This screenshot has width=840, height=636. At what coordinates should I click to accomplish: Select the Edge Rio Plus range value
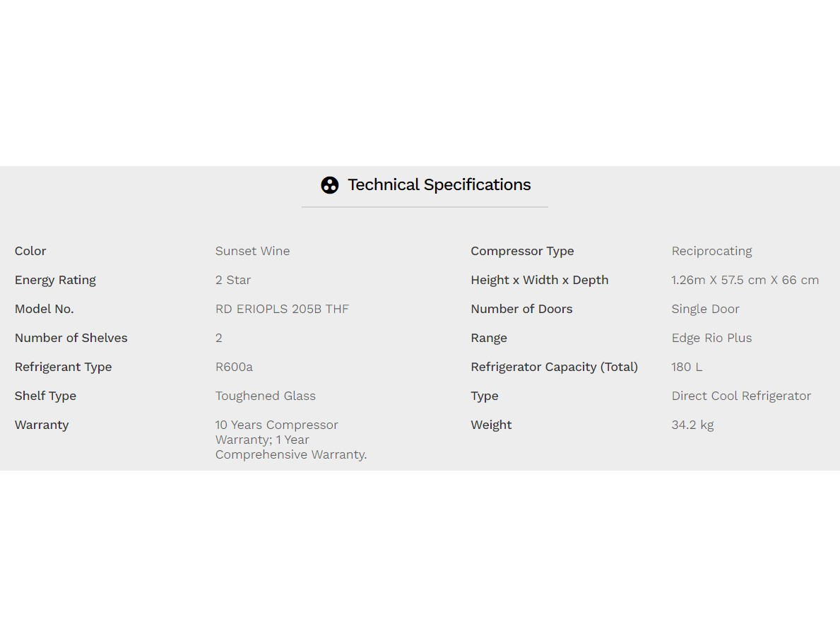coord(711,338)
